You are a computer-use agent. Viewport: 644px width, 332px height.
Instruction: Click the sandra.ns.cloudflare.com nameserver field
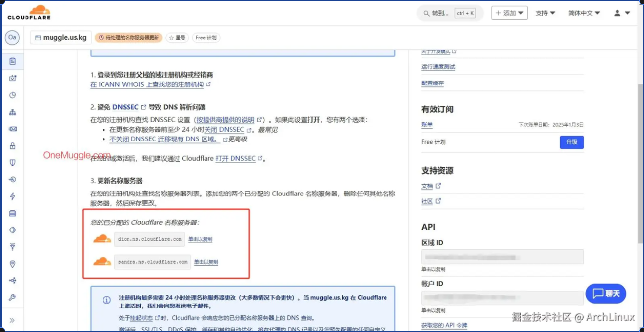(x=153, y=262)
